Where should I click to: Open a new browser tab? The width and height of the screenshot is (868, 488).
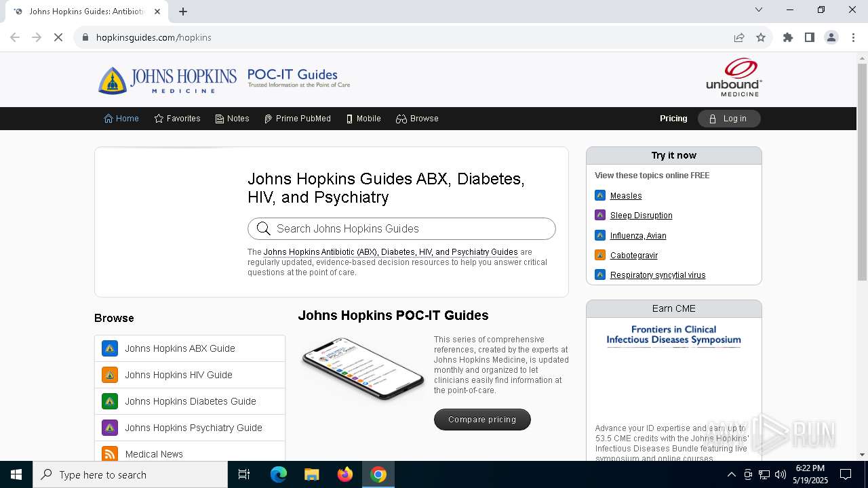click(x=183, y=11)
